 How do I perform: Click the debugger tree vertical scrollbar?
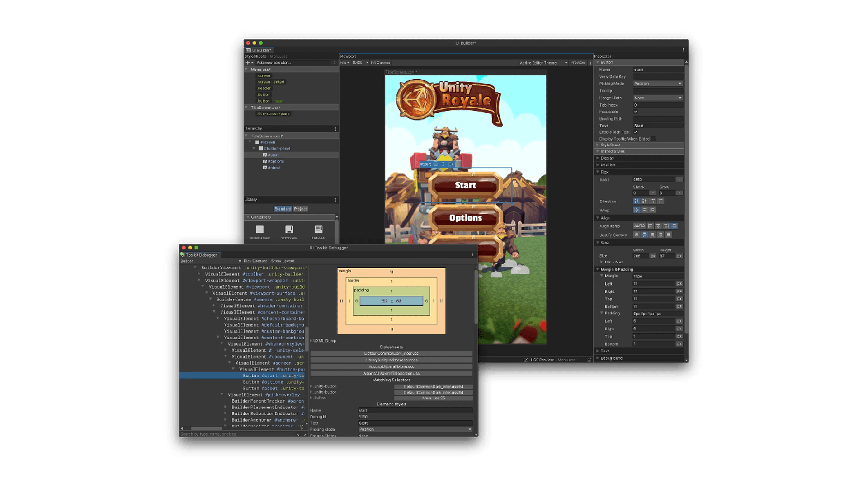(307, 340)
